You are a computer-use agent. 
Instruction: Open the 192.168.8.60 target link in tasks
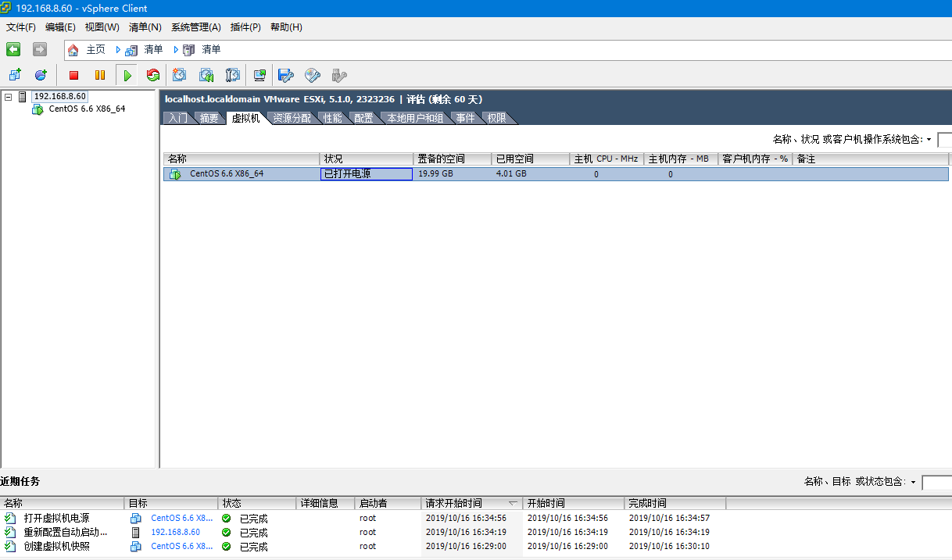[175, 532]
